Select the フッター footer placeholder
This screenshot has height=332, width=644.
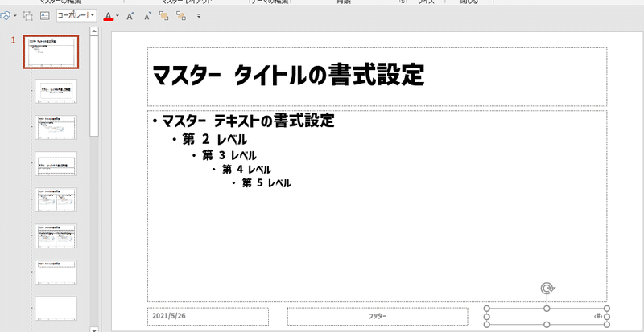[x=378, y=317]
